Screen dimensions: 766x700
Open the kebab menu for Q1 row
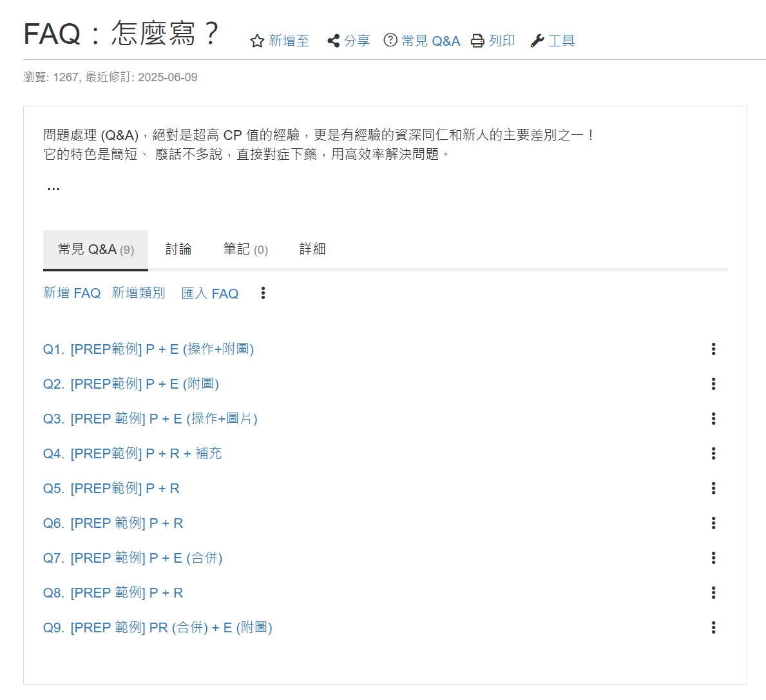click(x=713, y=349)
